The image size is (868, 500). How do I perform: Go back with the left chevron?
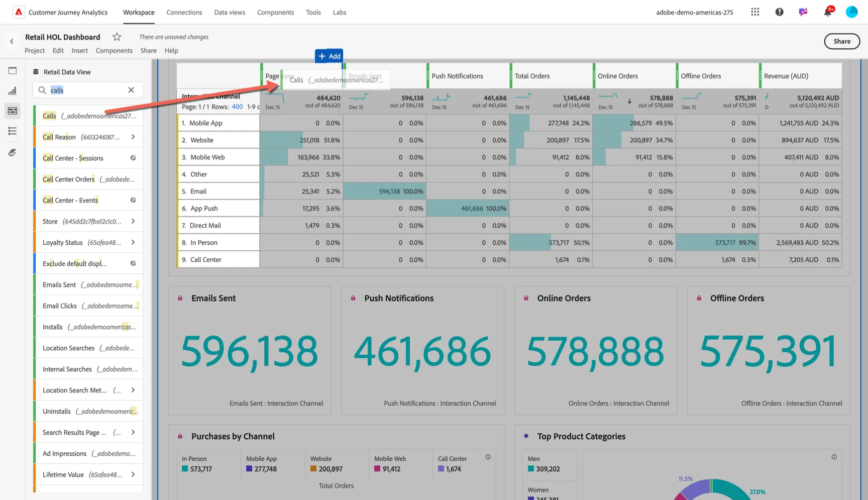(x=12, y=41)
